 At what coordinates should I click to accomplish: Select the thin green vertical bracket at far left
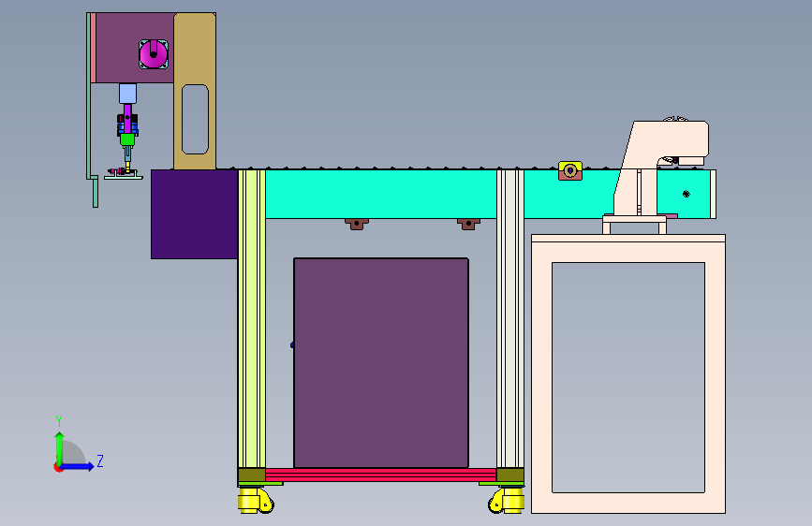tap(89, 95)
